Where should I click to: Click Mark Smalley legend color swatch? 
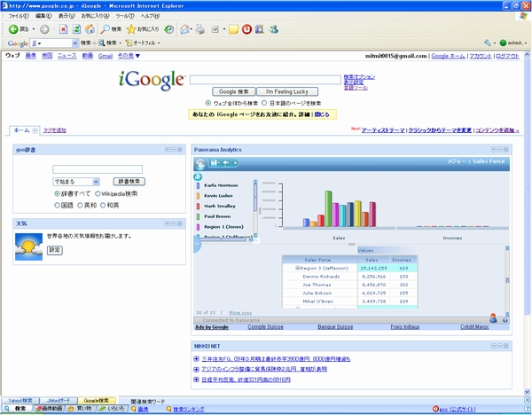pyautogui.click(x=198, y=207)
